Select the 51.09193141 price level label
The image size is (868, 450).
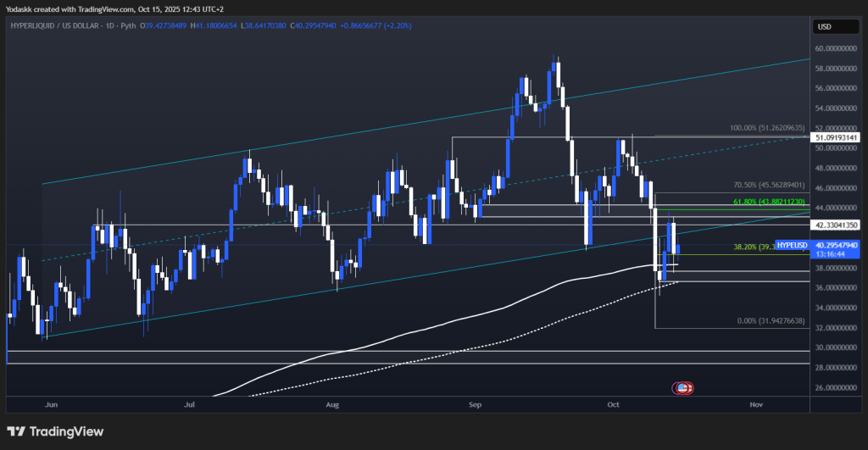click(837, 137)
